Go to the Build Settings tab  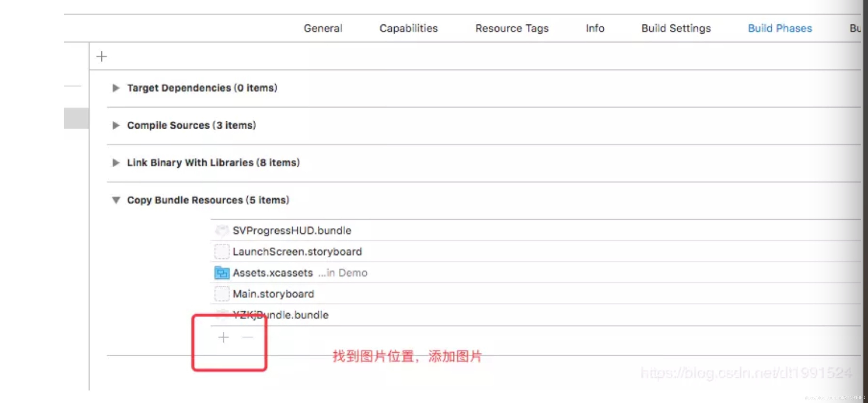[x=676, y=28]
